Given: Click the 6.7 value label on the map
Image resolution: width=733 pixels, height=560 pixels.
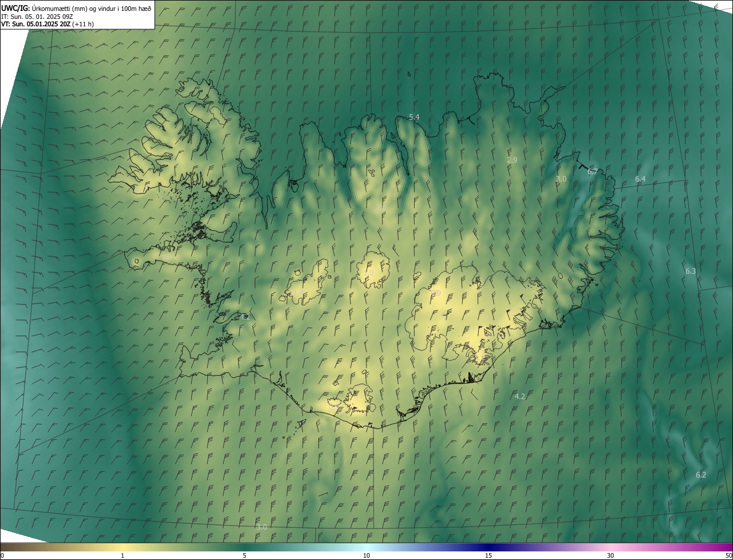Looking at the screenshot, I should (593, 171).
